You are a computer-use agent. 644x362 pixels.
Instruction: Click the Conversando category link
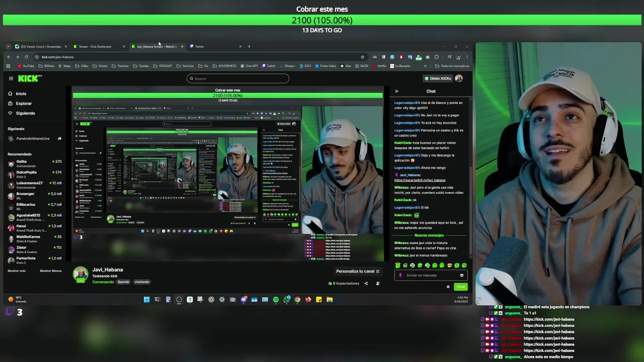(x=103, y=282)
